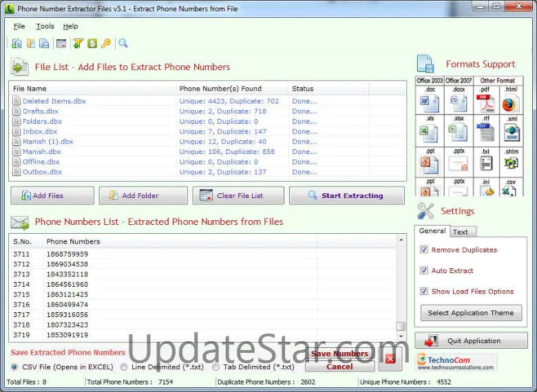
Task: Click the phone list scrollbar thumb
Action: (x=401, y=326)
